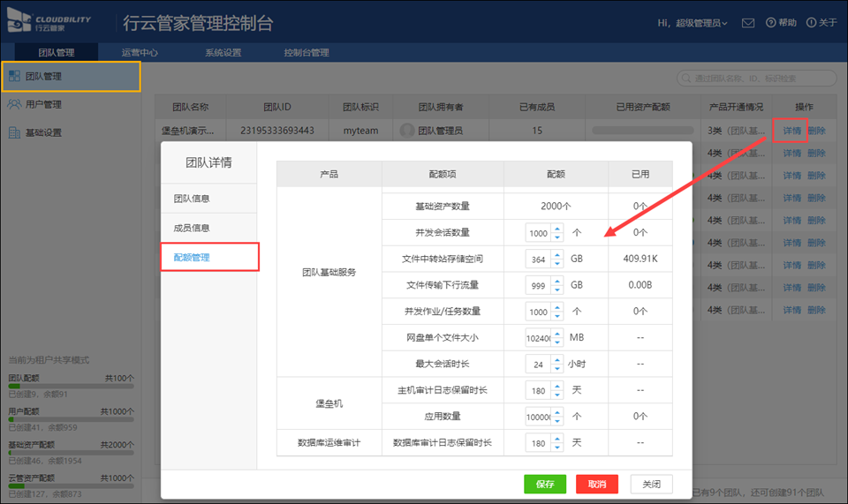Click the 基础设置 sidebar icon
The height and width of the screenshot is (504, 848).
[x=14, y=132]
